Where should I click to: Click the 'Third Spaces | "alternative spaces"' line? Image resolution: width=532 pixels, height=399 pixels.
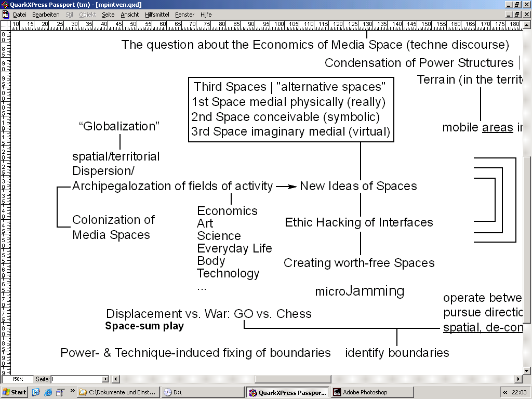(290, 87)
